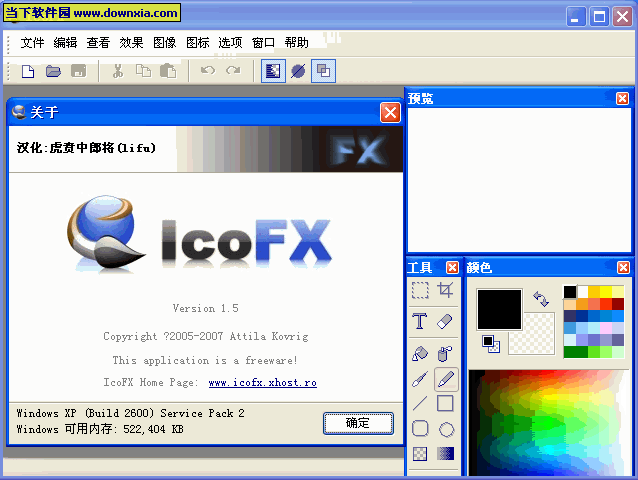Select the rectangular selection tool
This screenshot has width=638, height=480.
(420, 290)
